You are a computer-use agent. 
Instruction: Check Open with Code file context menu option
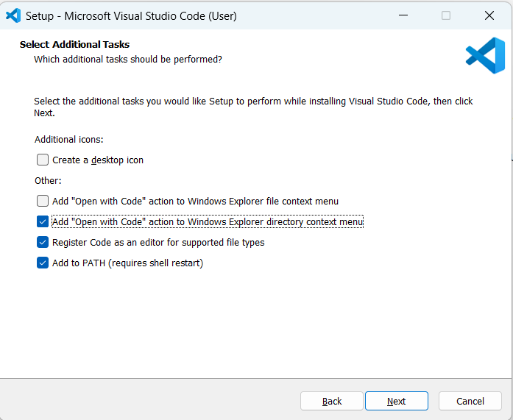coord(43,201)
